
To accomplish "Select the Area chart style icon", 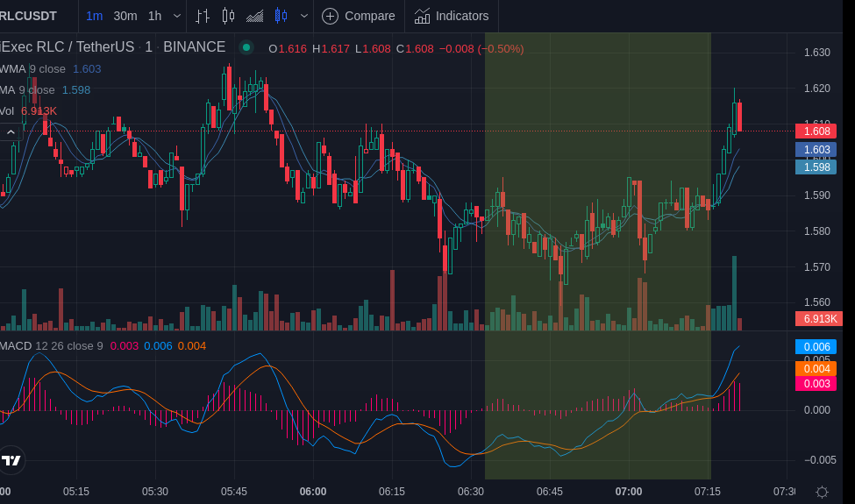I will coord(254,16).
